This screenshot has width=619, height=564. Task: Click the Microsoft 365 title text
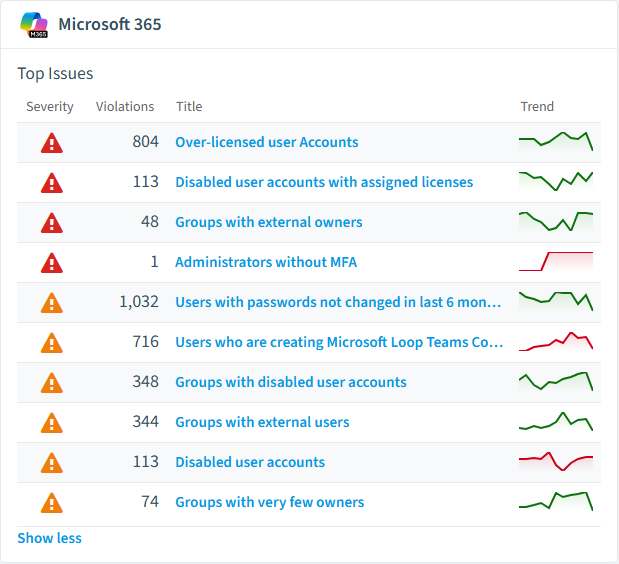point(110,24)
